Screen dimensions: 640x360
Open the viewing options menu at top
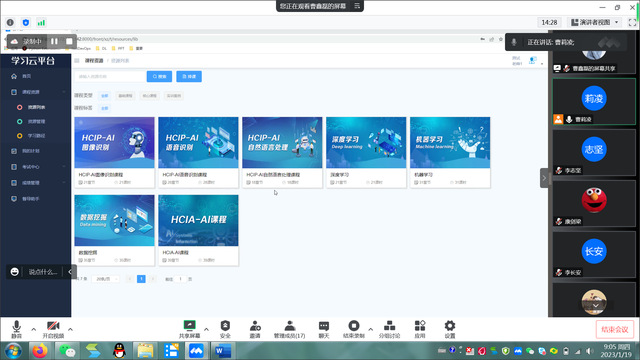357,6
